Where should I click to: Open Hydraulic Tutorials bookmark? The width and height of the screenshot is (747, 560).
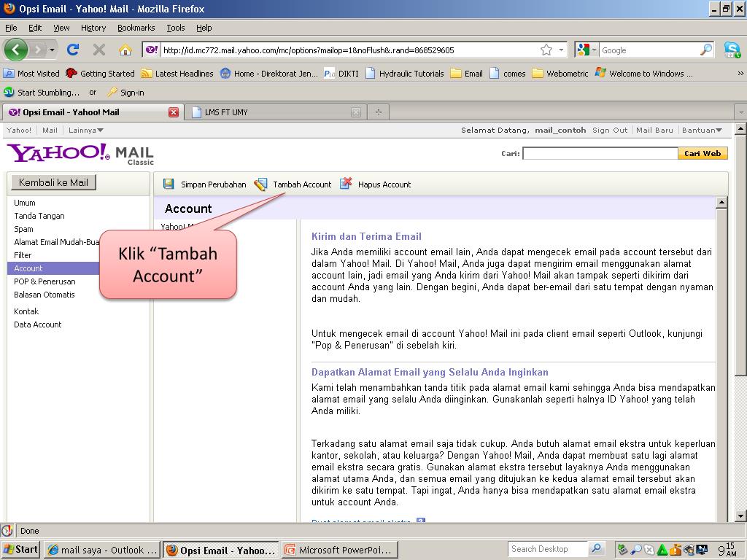tap(405, 74)
